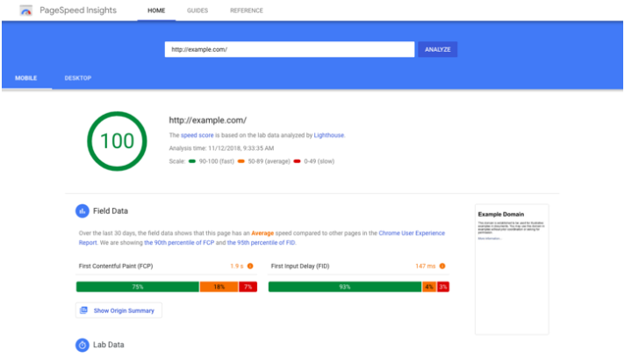Click the First Contentful Paint (FCP) label
Screen dimensions: 639x364
pyautogui.click(x=116, y=266)
